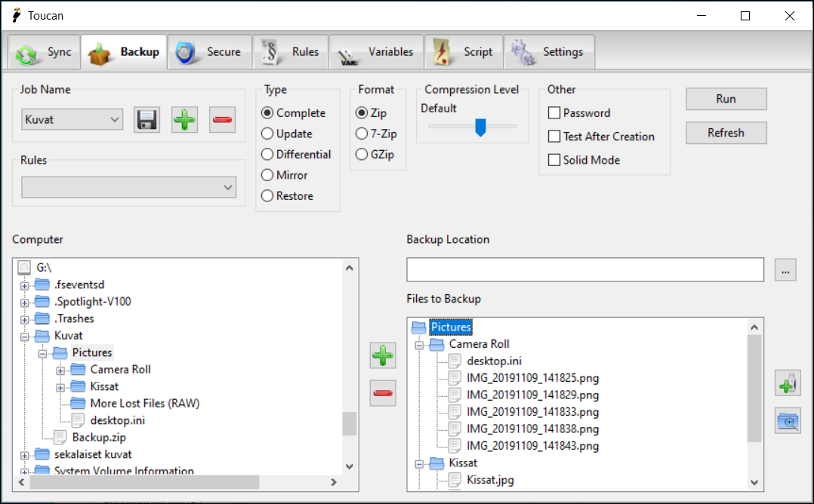The width and height of the screenshot is (814, 504).
Task: Switch to the Sync tab
Action: coord(45,52)
